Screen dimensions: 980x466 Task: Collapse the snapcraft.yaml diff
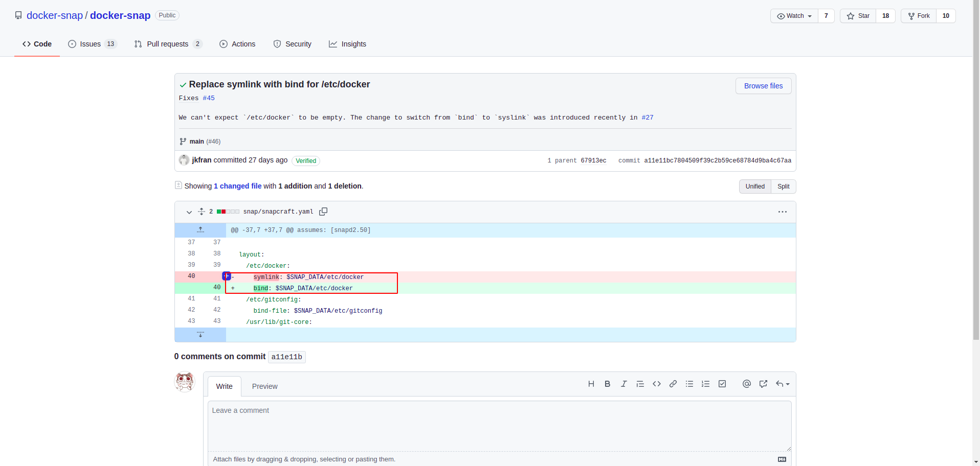pyautogui.click(x=189, y=212)
